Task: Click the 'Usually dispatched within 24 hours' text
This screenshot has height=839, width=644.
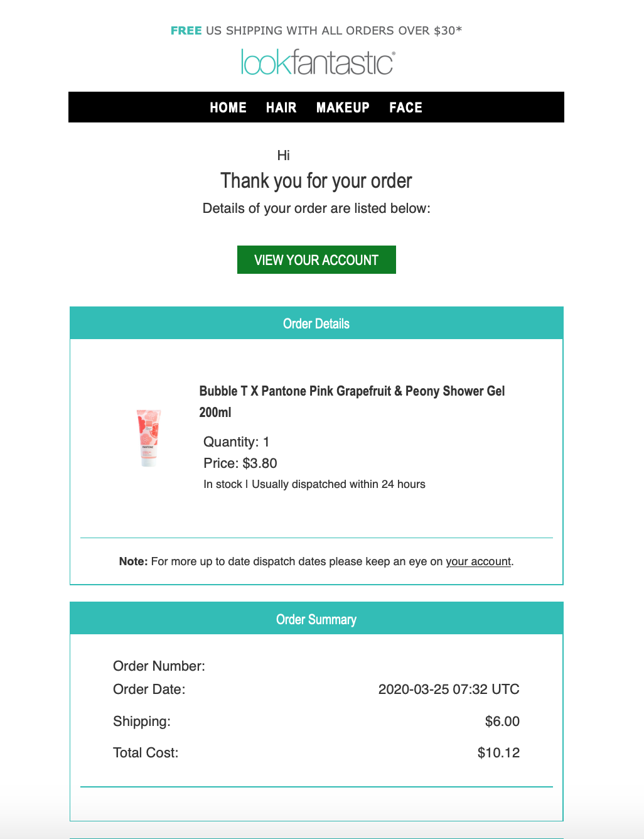Action: [338, 484]
